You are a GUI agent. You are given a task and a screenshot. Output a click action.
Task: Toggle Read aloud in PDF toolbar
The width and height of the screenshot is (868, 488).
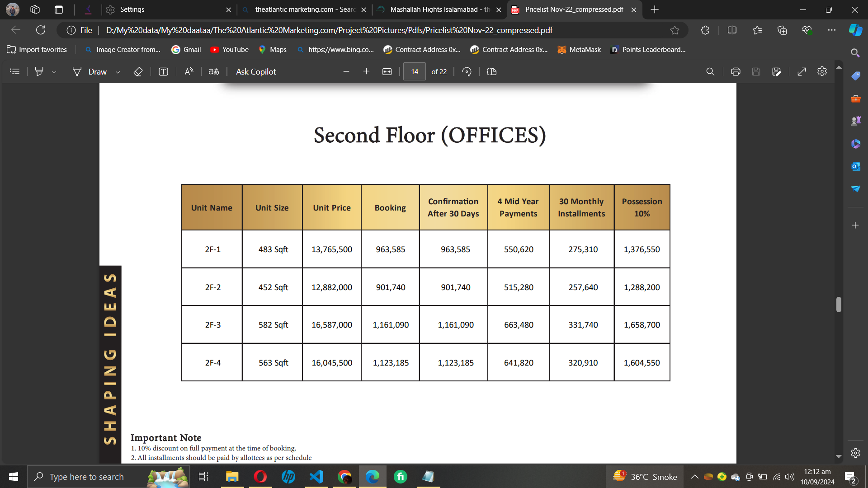[x=189, y=71]
